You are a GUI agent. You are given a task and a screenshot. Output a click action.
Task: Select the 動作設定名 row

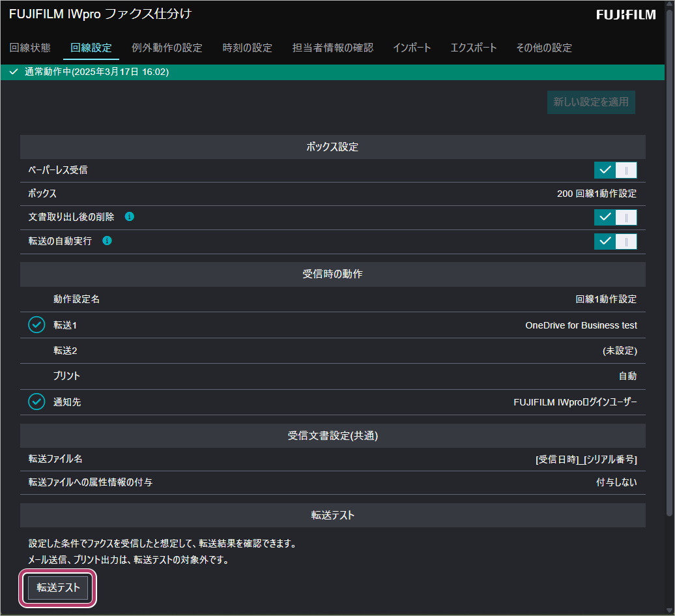[x=333, y=299]
